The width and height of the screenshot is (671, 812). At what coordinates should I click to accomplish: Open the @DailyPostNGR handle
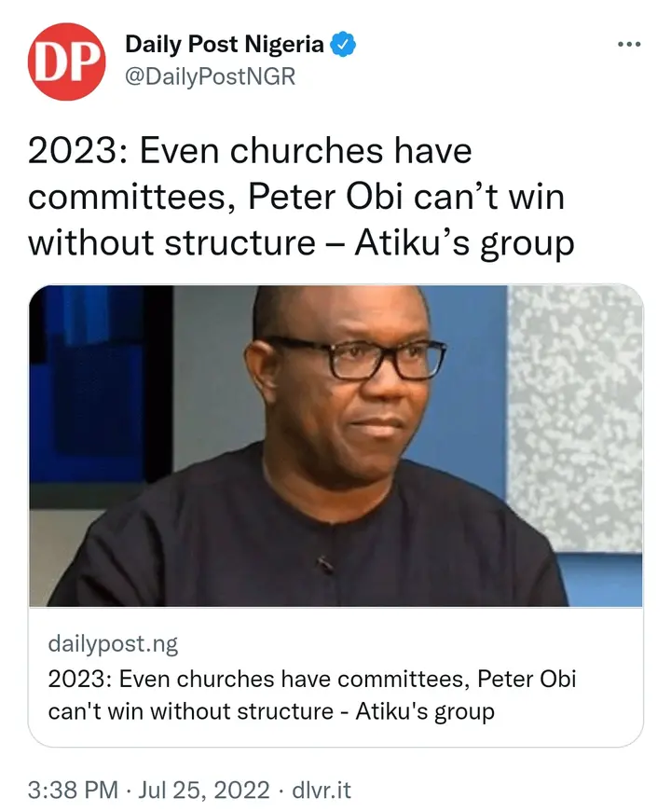[210, 76]
